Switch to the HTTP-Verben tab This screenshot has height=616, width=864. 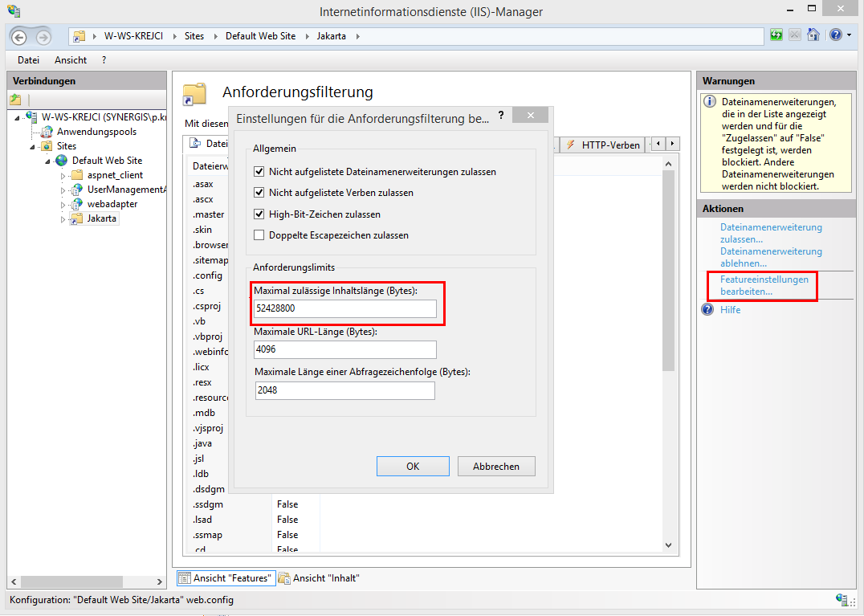tap(603, 145)
